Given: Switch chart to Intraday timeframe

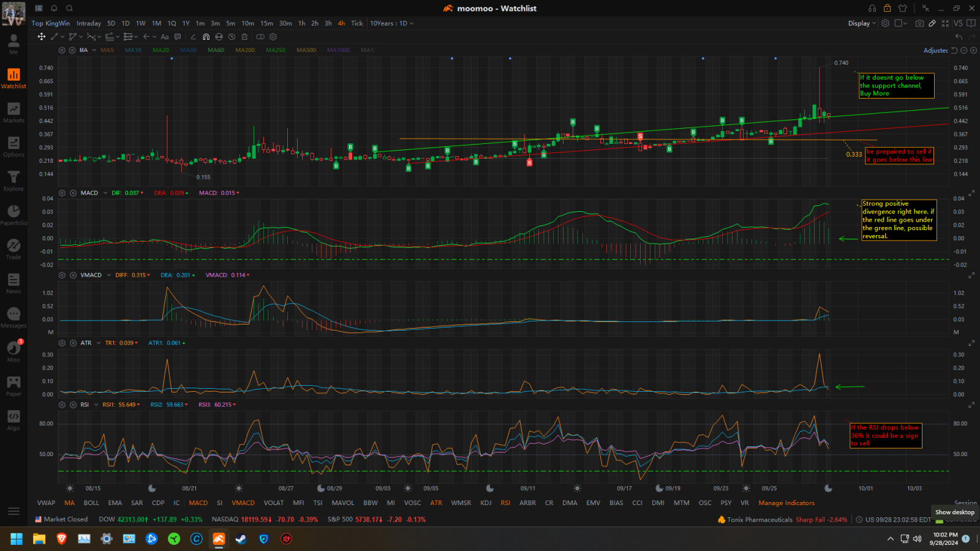Looking at the screenshot, I should pos(89,23).
